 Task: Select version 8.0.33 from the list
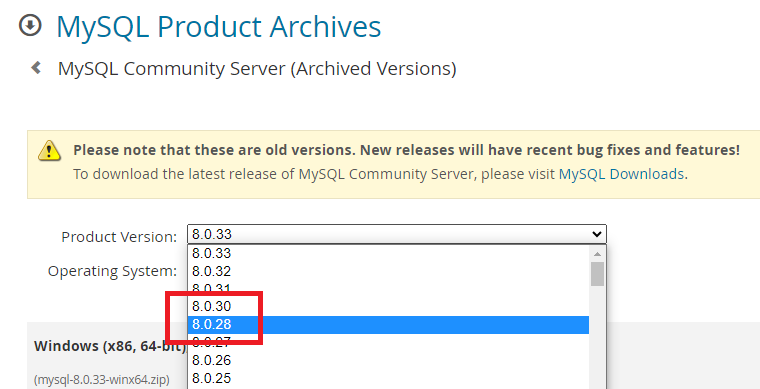click(x=388, y=253)
